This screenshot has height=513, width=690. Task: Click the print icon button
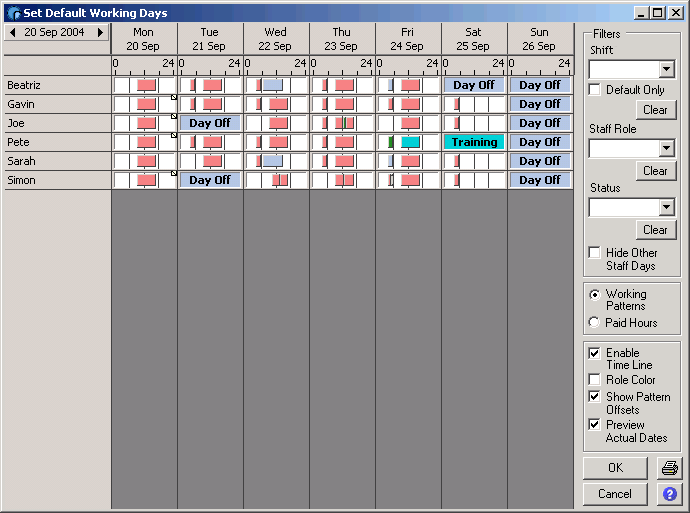pyautogui.click(x=669, y=468)
